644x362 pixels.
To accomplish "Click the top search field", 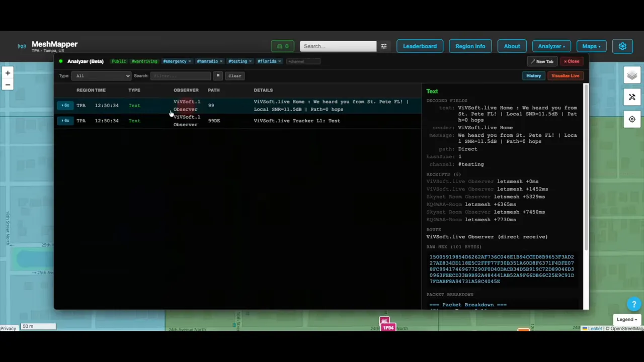I will (338, 46).
